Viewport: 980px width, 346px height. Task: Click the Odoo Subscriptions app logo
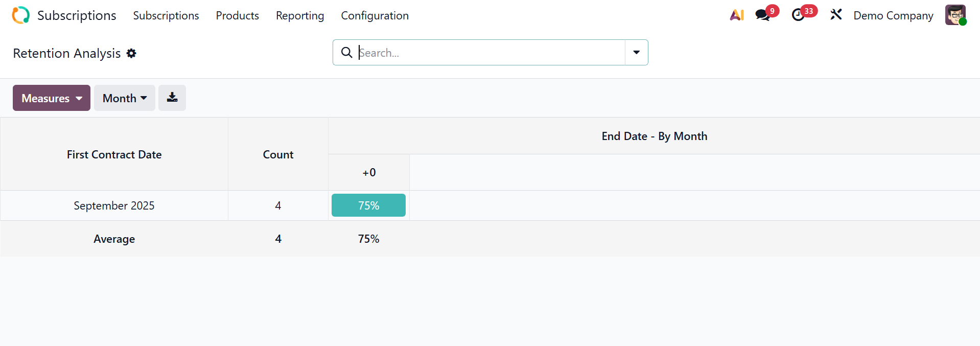(21, 15)
